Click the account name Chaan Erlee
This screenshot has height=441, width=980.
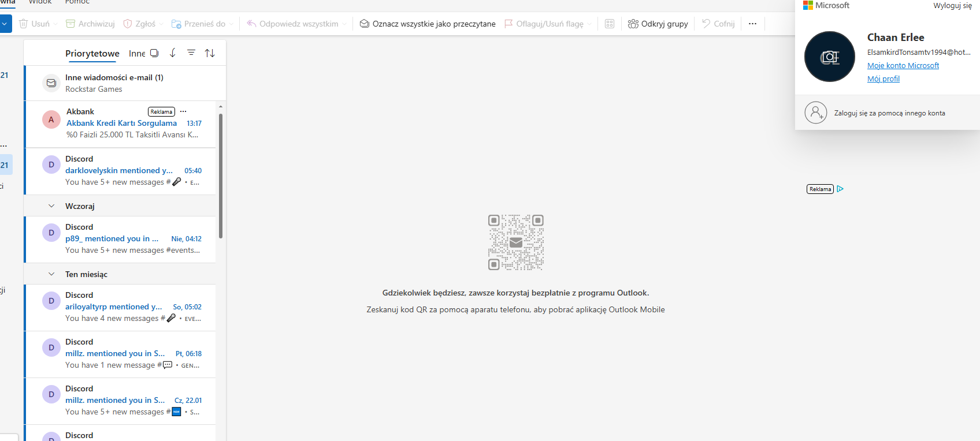click(896, 38)
